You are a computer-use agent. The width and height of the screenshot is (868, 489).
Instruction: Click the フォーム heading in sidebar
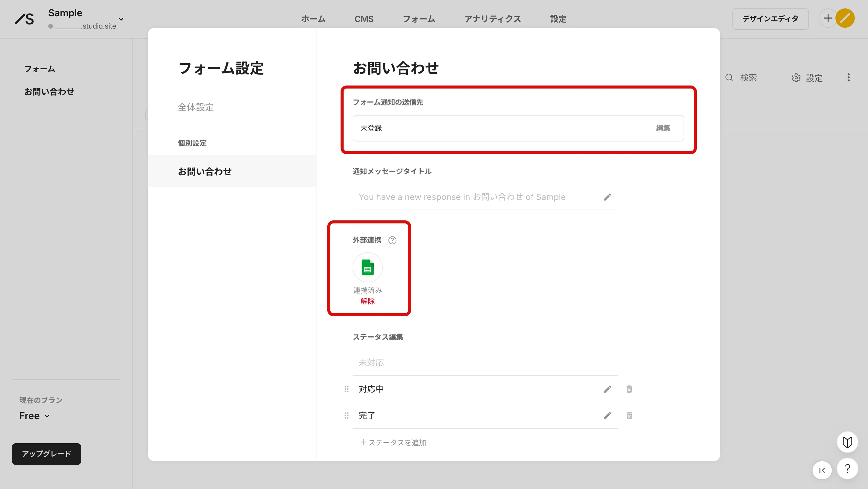click(40, 69)
